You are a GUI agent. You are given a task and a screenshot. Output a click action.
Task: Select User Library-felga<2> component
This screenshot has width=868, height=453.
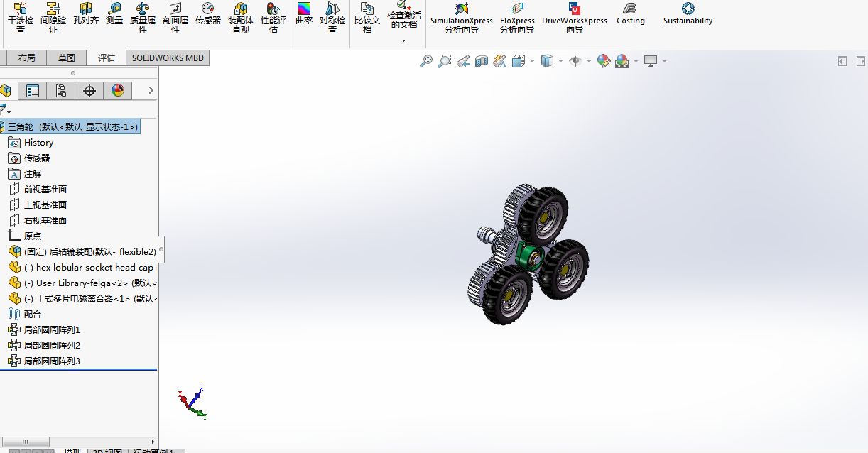coord(82,283)
